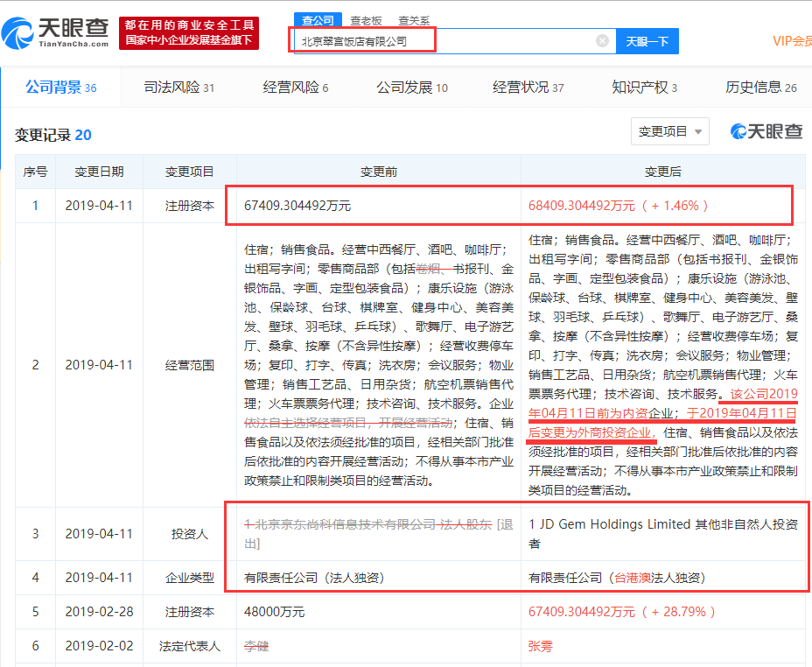
Task: Click the 2019-04-11 date in row 3
Action: tap(99, 534)
